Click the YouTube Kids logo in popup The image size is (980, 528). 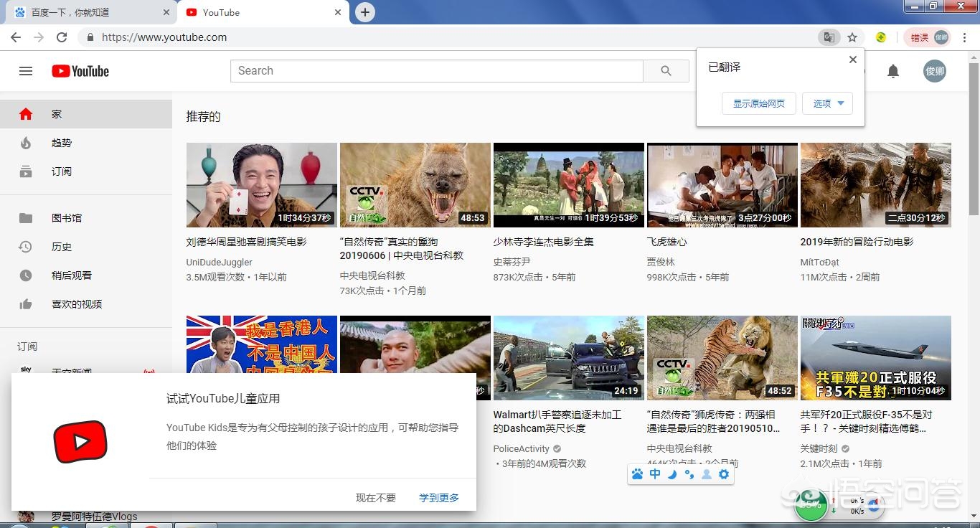tap(80, 441)
